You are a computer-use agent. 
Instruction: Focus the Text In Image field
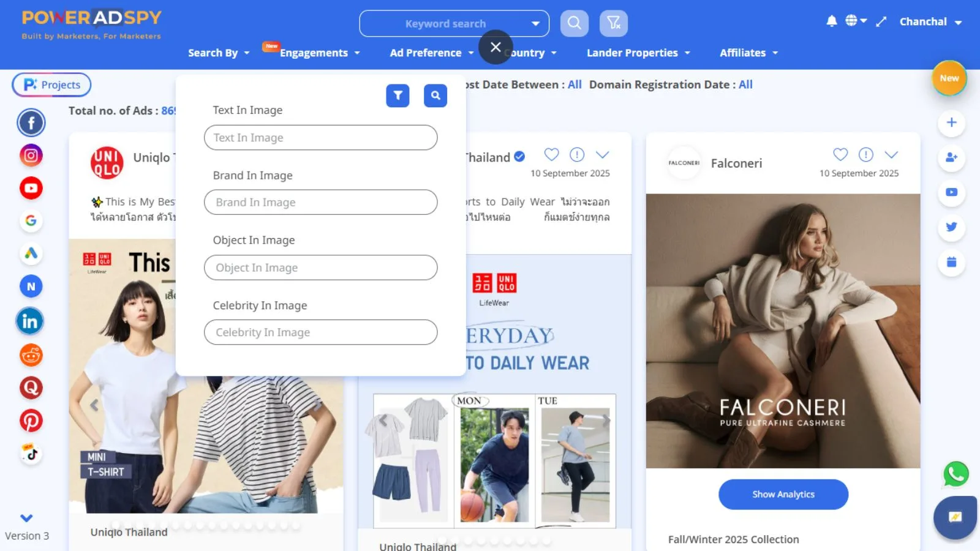pyautogui.click(x=320, y=138)
